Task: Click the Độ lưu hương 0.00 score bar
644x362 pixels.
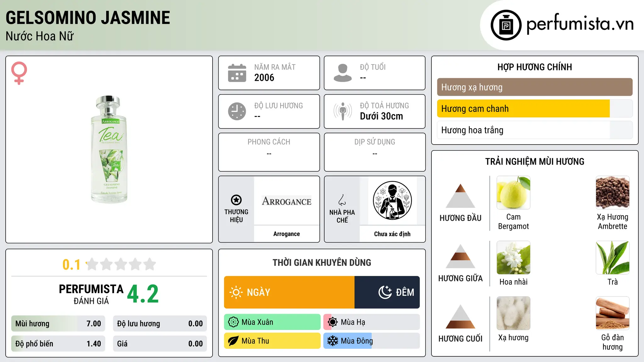Action: click(x=160, y=324)
